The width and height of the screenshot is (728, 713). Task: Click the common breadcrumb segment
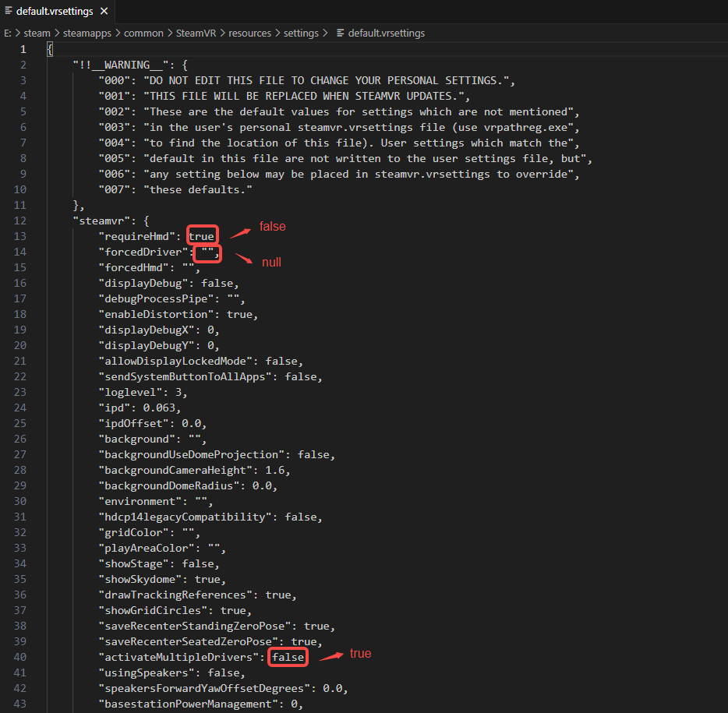click(x=145, y=34)
